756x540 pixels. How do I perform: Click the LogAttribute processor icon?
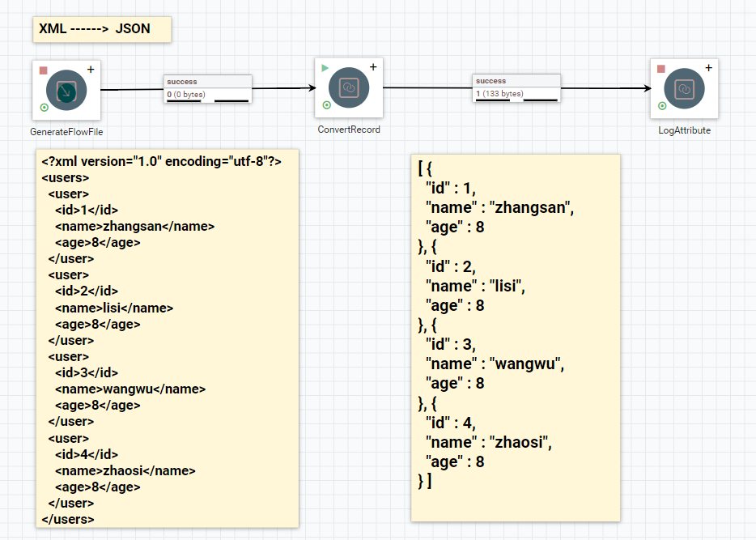[x=684, y=89]
